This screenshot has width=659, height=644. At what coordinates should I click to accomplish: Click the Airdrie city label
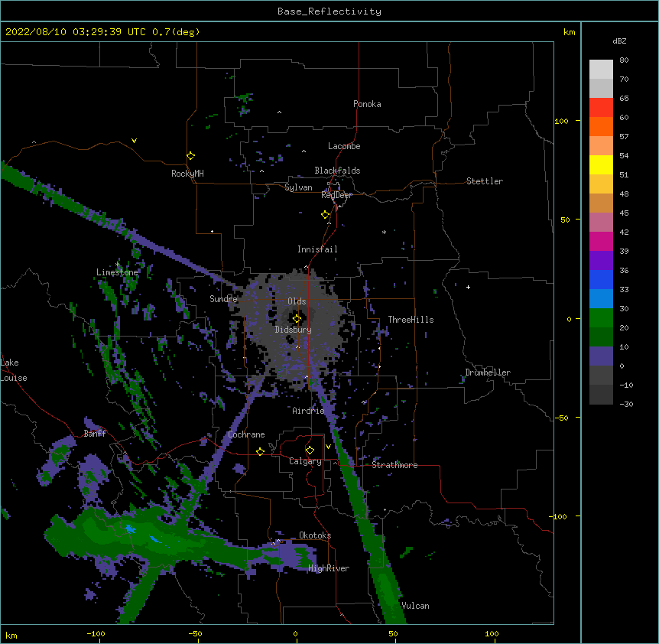[x=309, y=411]
